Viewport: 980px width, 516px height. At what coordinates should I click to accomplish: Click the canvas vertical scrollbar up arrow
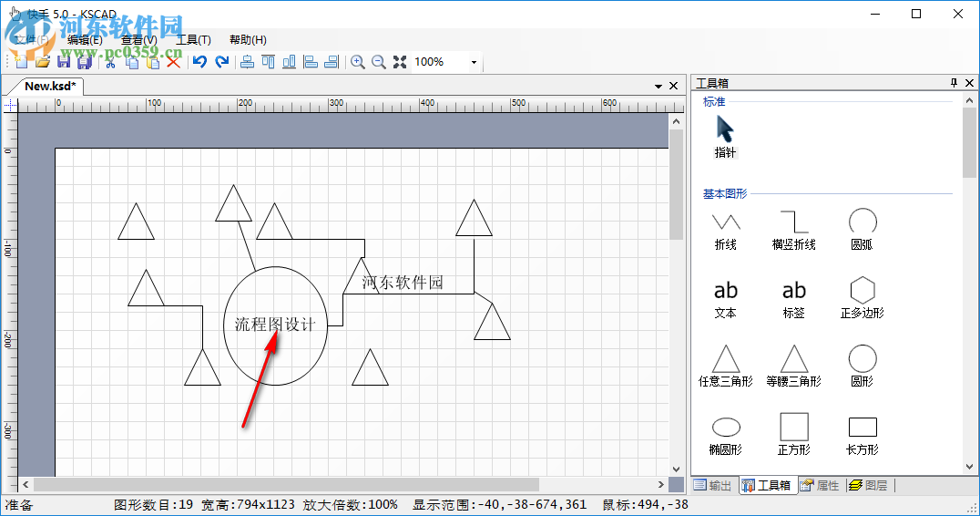point(676,121)
